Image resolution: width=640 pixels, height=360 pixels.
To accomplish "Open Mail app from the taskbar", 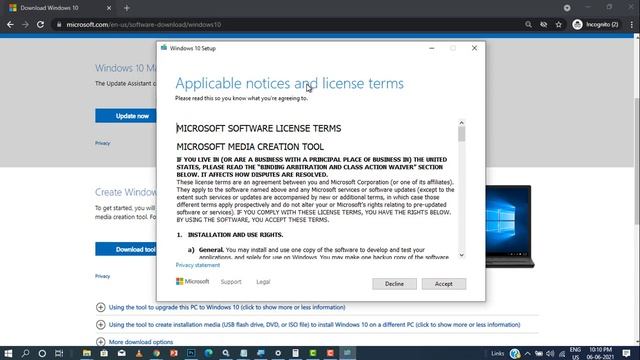I will [x=122, y=353].
